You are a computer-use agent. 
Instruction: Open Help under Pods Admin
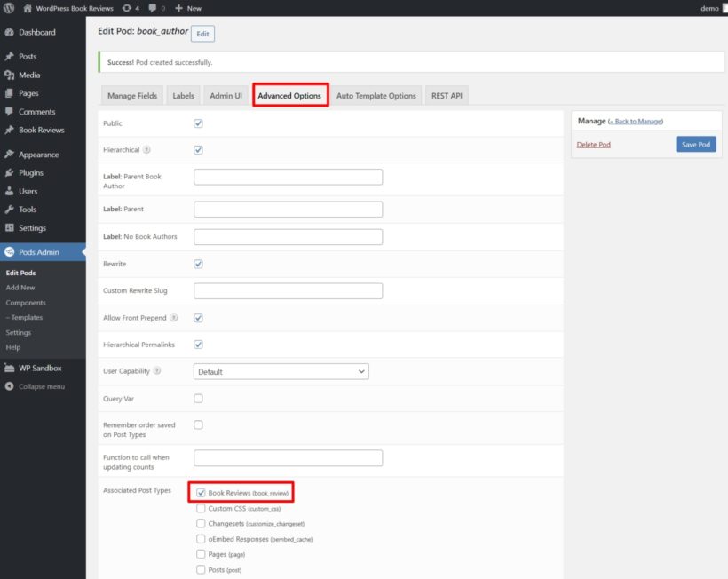point(13,347)
